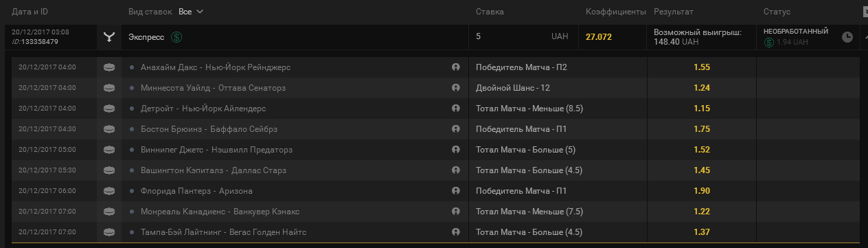
Task: Click hockey puck icon for Флорида Пантерз match
Action: (109, 191)
